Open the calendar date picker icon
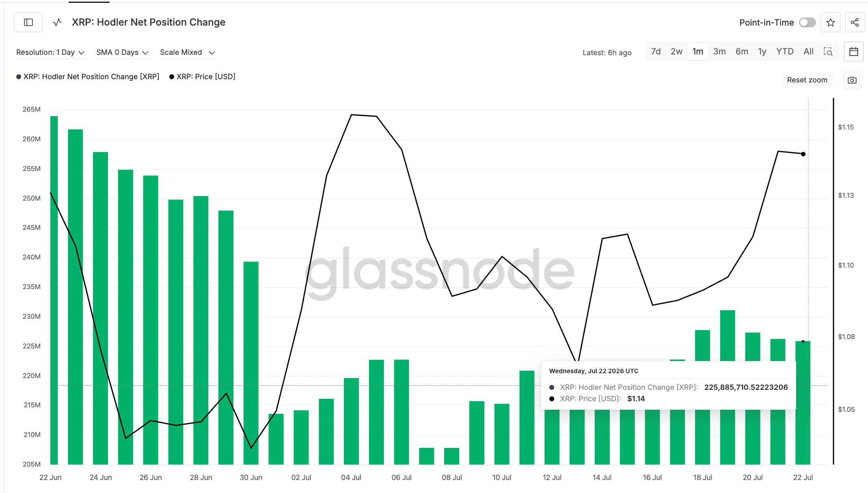The width and height of the screenshot is (868, 493). (854, 52)
